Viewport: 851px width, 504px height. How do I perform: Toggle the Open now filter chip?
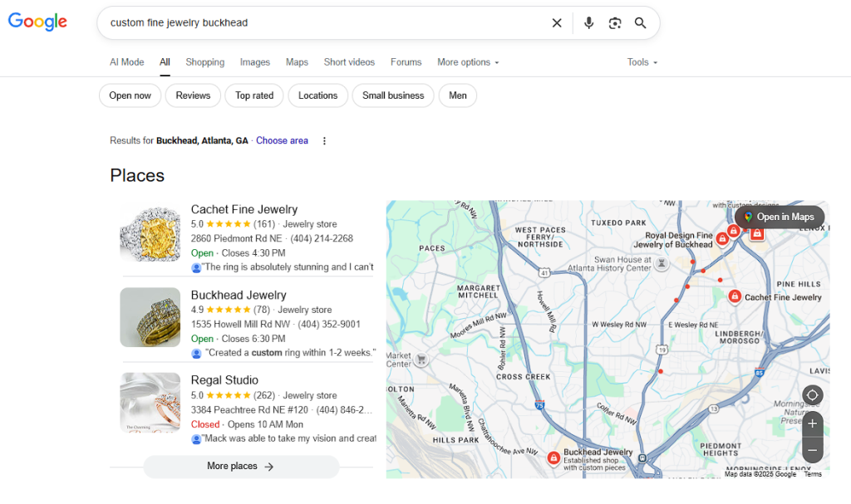point(130,95)
